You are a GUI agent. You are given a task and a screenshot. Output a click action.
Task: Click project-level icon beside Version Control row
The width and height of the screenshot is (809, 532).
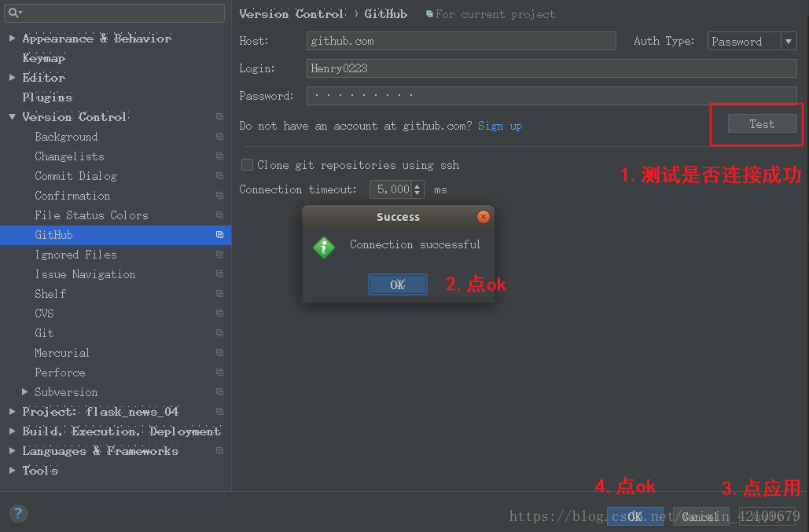pyautogui.click(x=220, y=117)
